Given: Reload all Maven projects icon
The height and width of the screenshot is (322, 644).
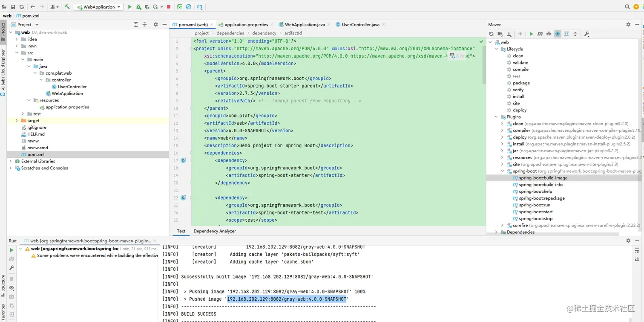Looking at the screenshot, I should [491, 34].
